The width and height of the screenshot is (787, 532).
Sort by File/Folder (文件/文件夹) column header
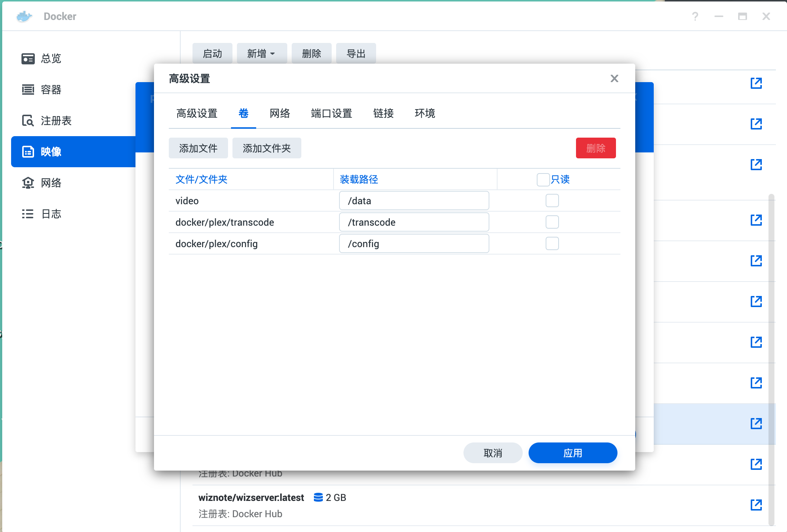[251, 179]
